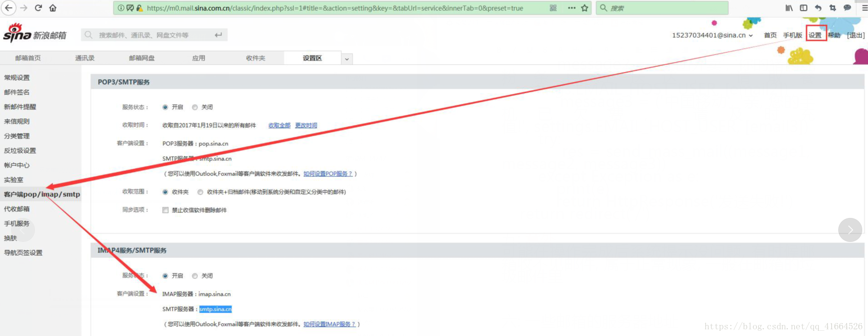Screen dimensions: 868x336
Task: Open 来信规则 settings
Action: coord(17,121)
